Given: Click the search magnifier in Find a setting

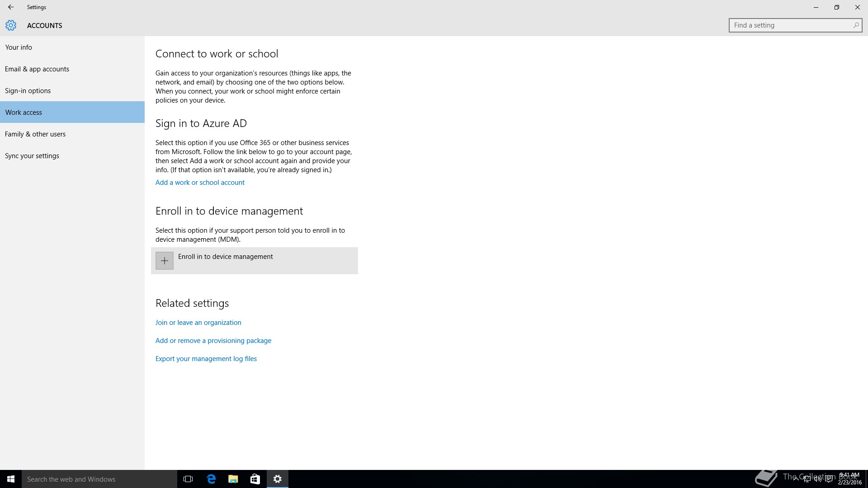Looking at the screenshot, I should [x=856, y=25].
